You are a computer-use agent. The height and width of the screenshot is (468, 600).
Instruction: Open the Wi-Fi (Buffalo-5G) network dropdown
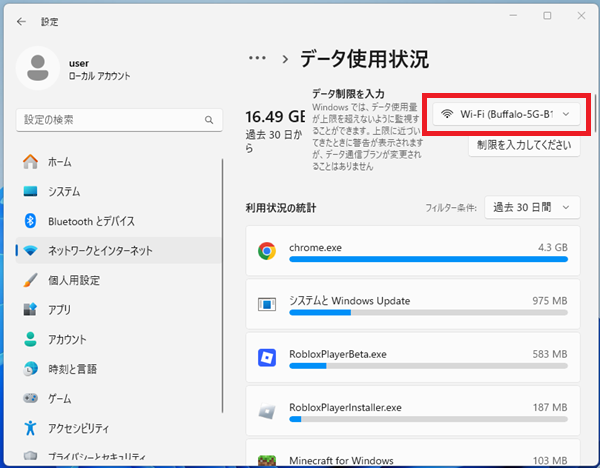tap(506, 114)
